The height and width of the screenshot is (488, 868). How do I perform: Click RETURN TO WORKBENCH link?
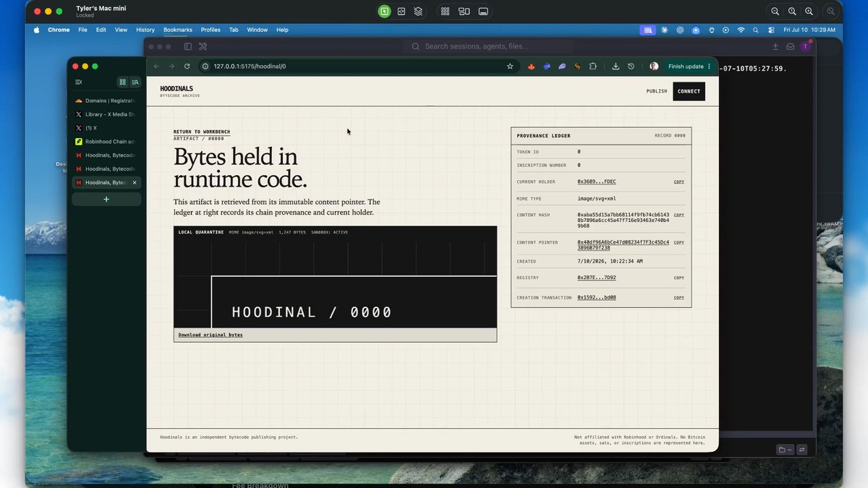point(202,132)
